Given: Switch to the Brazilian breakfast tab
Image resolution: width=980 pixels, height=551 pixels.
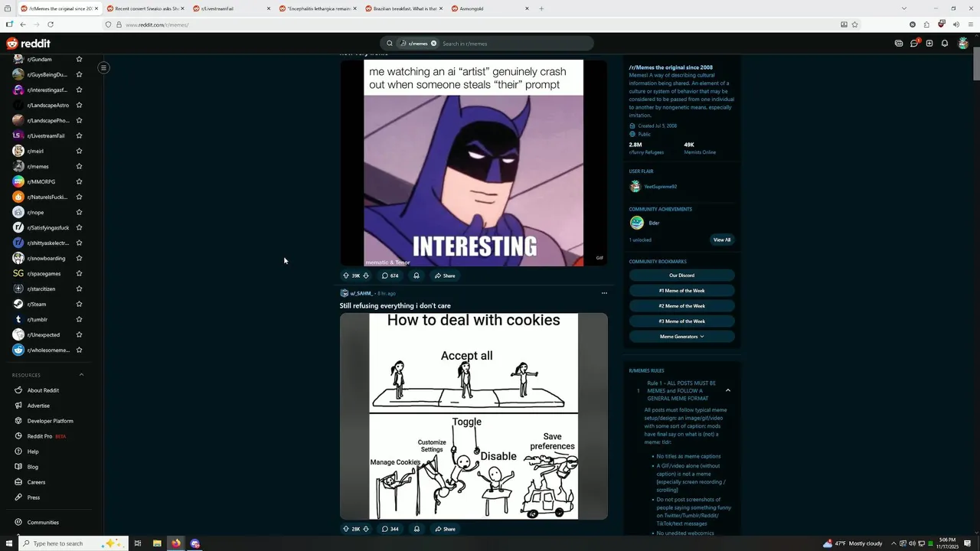Looking at the screenshot, I should (x=403, y=8).
